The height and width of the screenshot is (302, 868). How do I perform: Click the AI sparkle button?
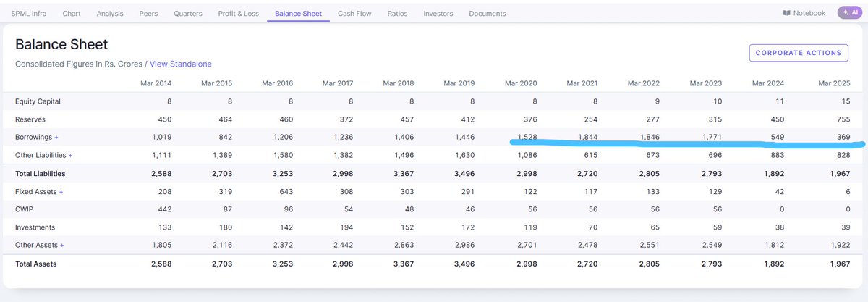(x=849, y=12)
